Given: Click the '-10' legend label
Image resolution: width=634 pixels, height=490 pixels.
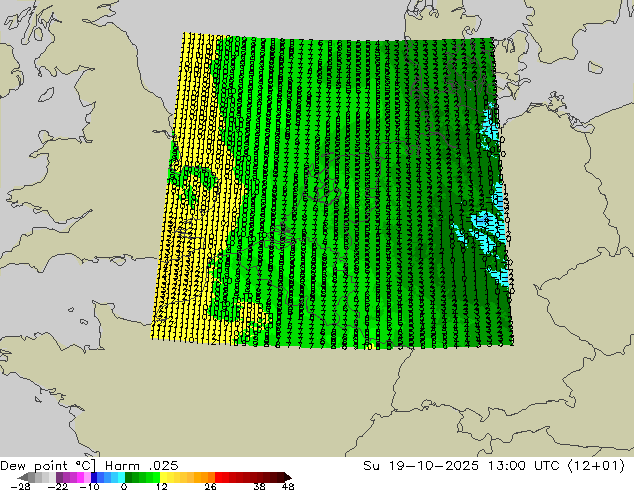Looking at the screenshot, I should [x=89, y=486].
